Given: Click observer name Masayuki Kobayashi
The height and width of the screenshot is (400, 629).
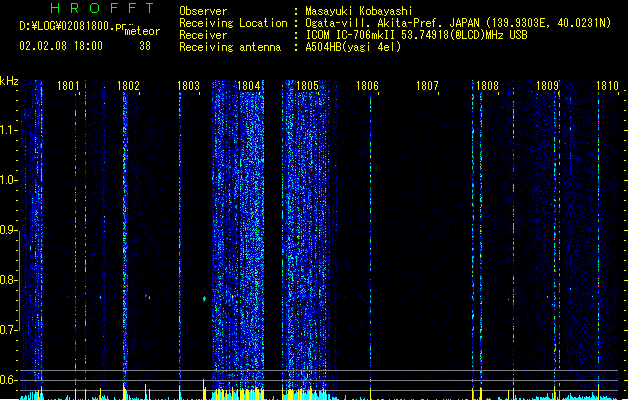Looking at the screenshot, I should pos(359,11).
